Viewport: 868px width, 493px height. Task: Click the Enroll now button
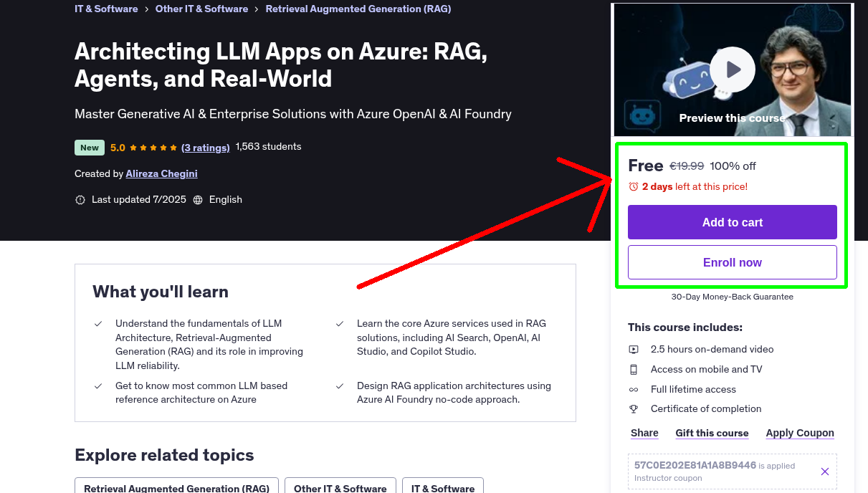733,262
